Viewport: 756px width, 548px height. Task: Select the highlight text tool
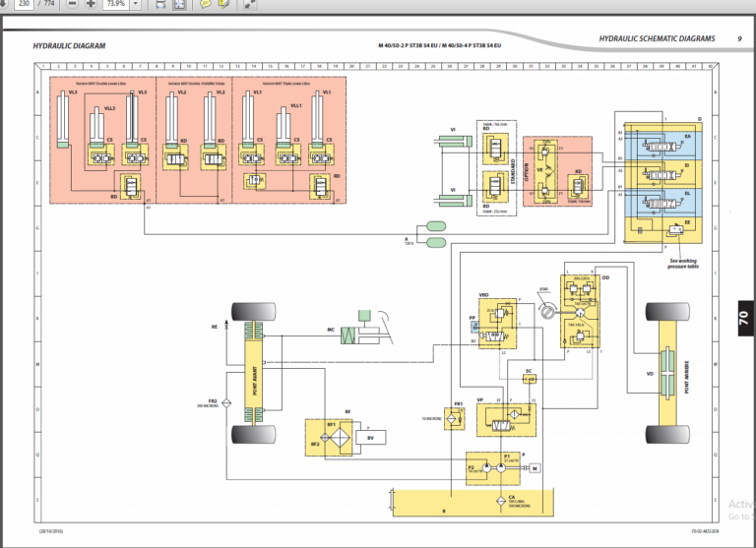pos(223,4)
